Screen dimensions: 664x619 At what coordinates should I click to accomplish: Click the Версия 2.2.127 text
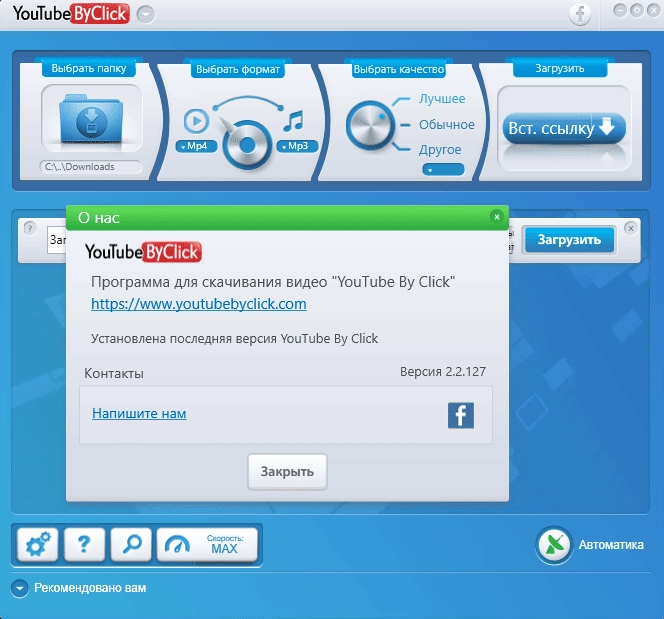pyautogui.click(x=443, y=372)
